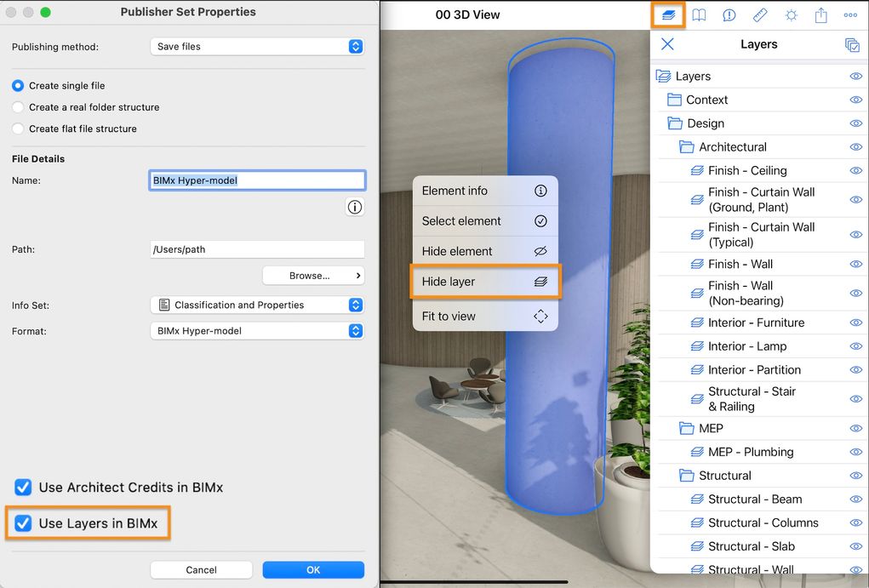Toggle Use Architect Credits in BIMx checkbox
Screen dimensions: 869x588
tap(23, 487)
